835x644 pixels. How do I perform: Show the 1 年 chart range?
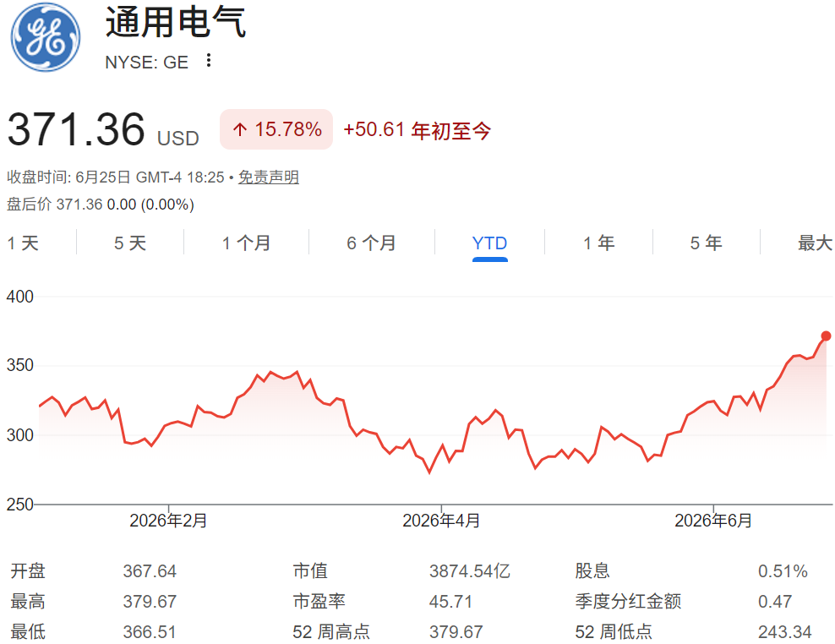coord(599,243)
